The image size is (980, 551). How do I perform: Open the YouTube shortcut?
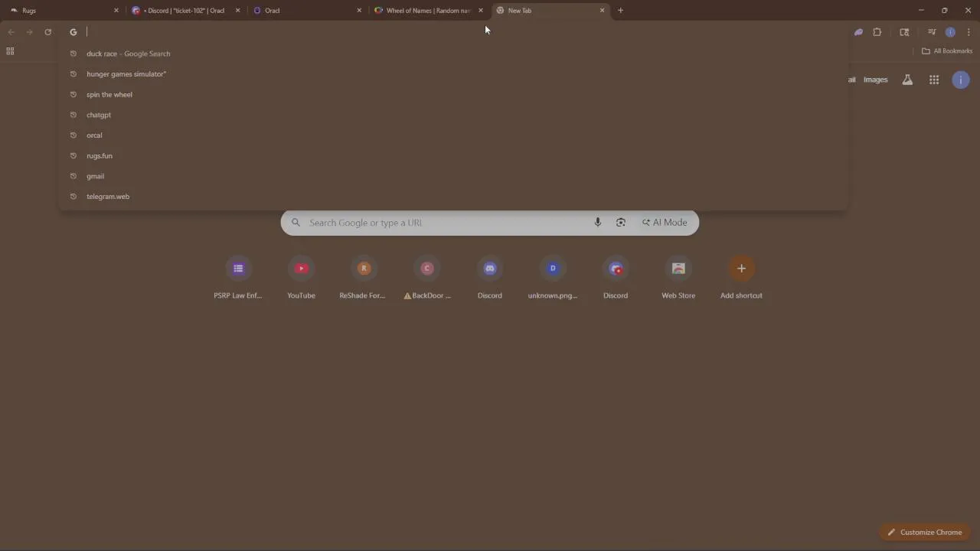click(301, 279)
